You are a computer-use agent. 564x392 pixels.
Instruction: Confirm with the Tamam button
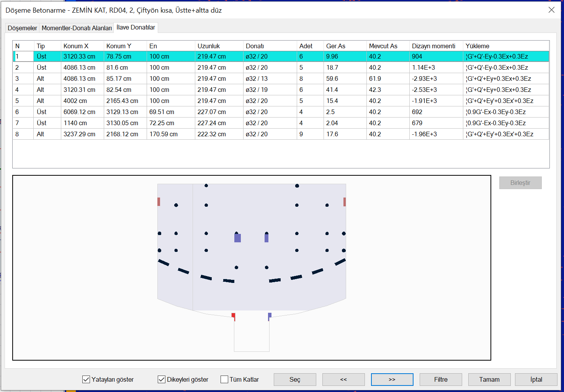coord(489,379)
